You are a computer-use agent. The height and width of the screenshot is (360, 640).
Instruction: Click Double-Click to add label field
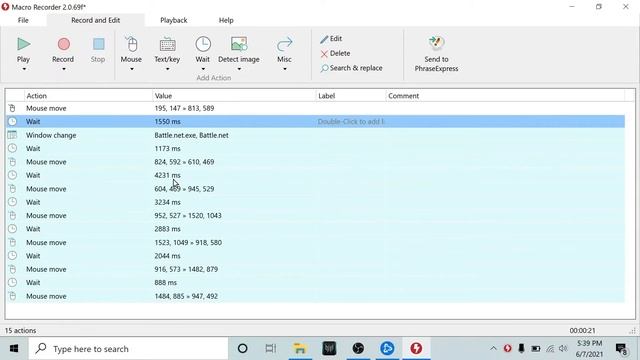click(351, 122)
